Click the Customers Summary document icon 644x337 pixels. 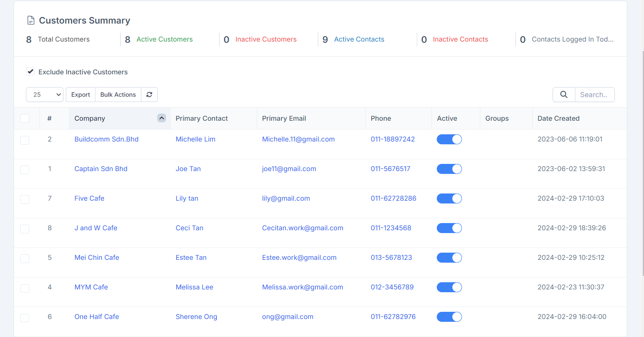click(x=31, y=20)
